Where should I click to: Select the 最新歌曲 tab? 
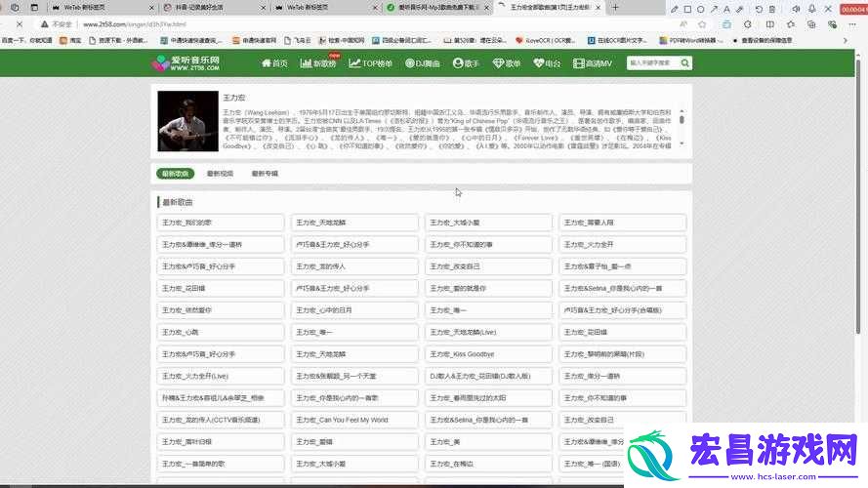click(x=176, y=174)
